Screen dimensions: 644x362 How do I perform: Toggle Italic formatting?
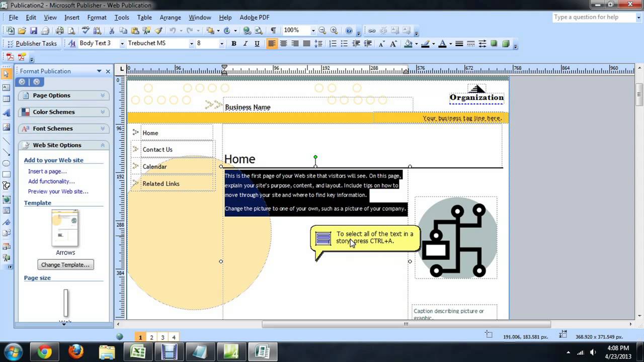pyautogui.click(x=246, y=44)
